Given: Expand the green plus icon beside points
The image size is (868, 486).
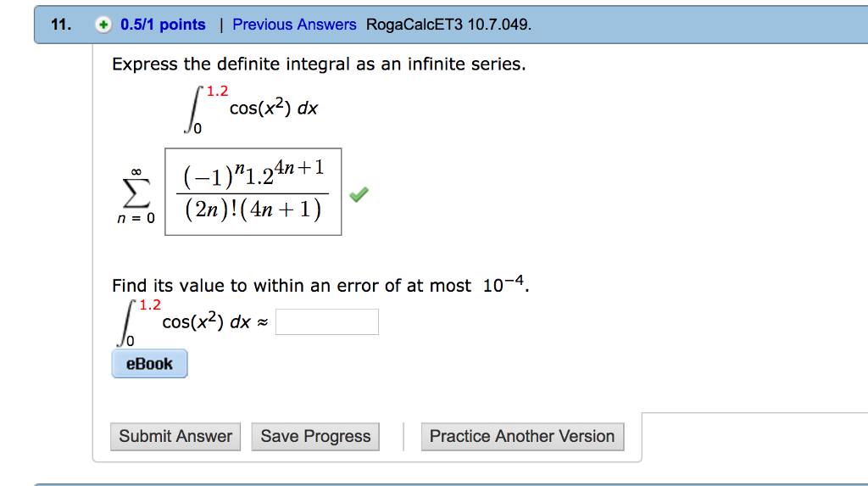Looking at the screenshot, I should click(103, 25).
